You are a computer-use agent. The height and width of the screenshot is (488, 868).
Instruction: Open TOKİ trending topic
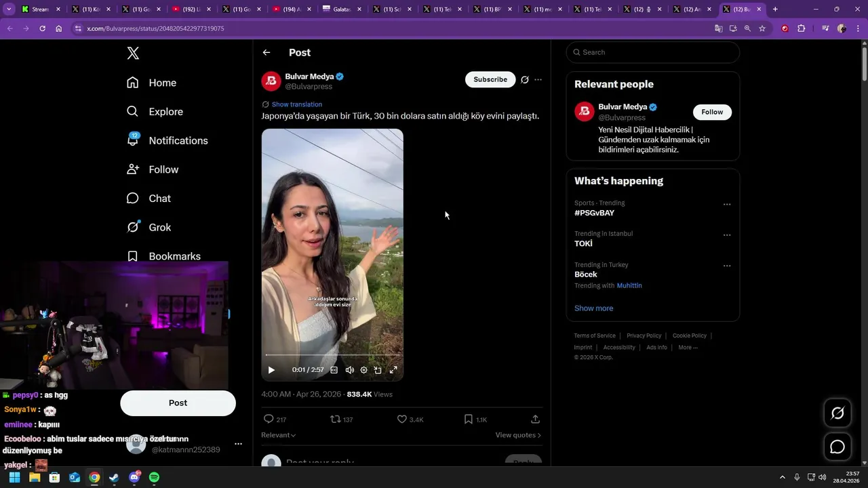[x=583, y=244]
